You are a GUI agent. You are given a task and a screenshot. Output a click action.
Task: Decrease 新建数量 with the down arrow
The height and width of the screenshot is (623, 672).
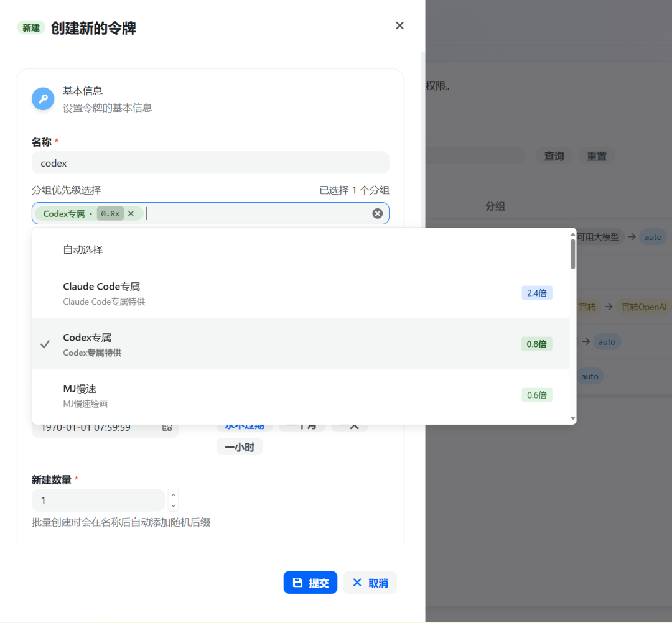173,505
